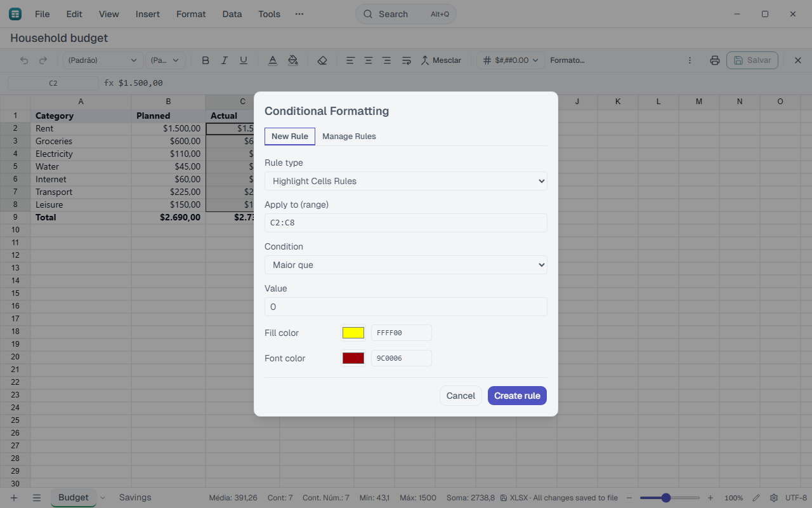The height and width of the screenshot is (508, 812).
Task: Add a new sheet with plus icon
Action: tap(14, 498)
